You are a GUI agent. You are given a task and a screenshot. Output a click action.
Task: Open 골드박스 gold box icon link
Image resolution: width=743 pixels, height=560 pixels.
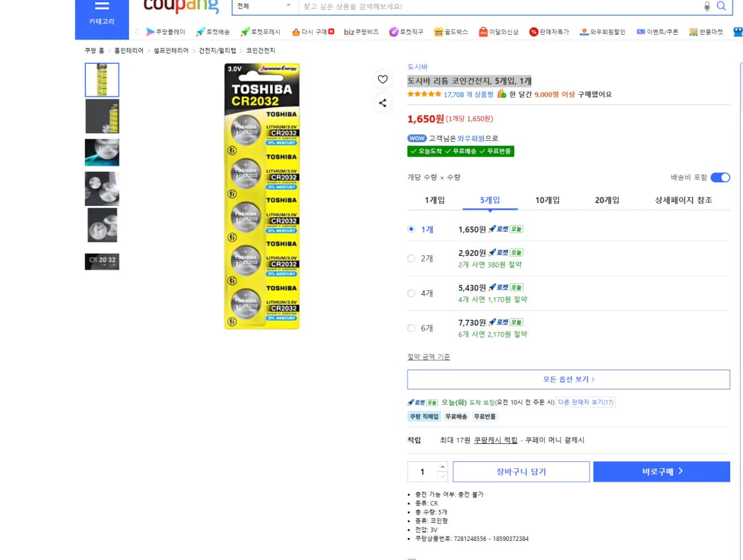(x=450, y=32)
